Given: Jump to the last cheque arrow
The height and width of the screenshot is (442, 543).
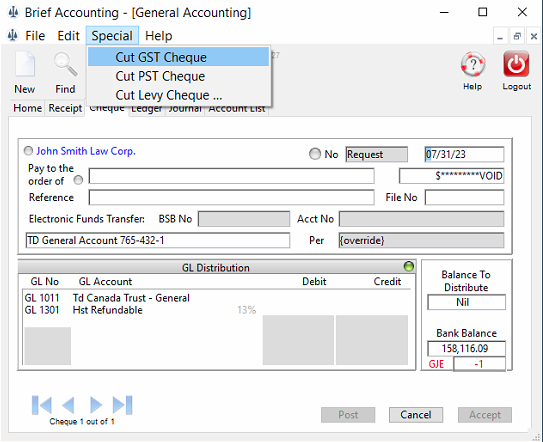Looking at the screenshot, I should (x=123, y=405).
